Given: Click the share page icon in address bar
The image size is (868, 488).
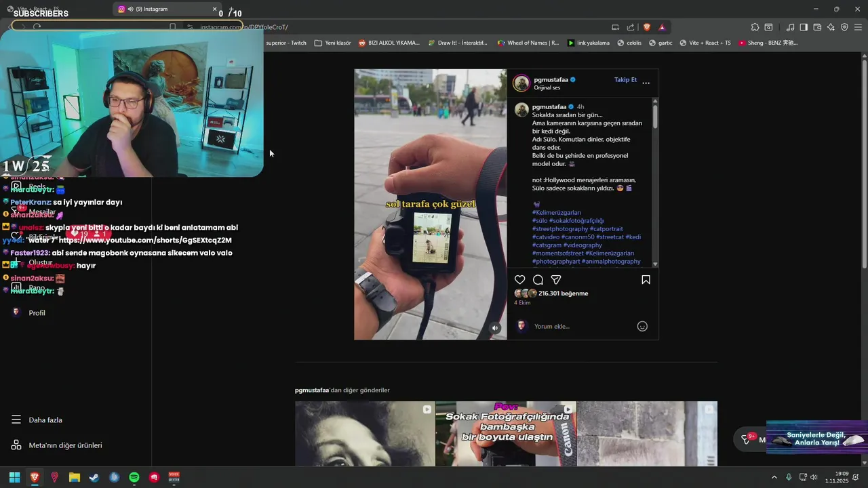Looking at the screenshot, I should (x=631, y=27).
